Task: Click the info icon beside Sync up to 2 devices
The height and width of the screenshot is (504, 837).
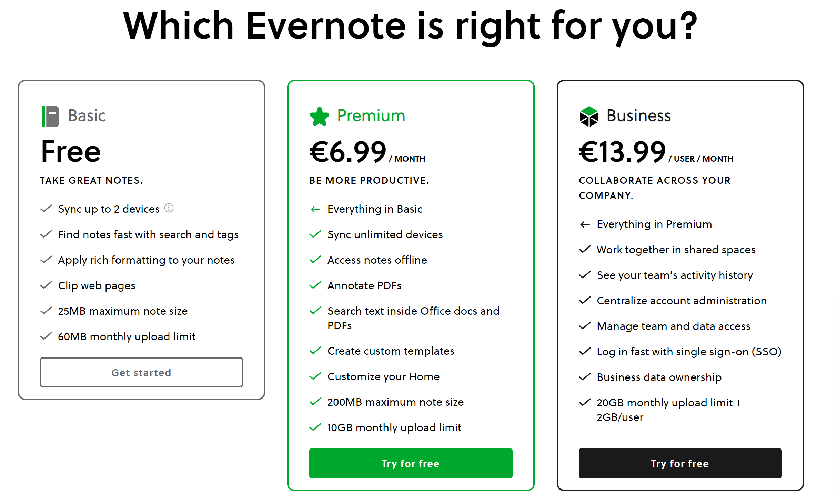Action: coord(169,208)
